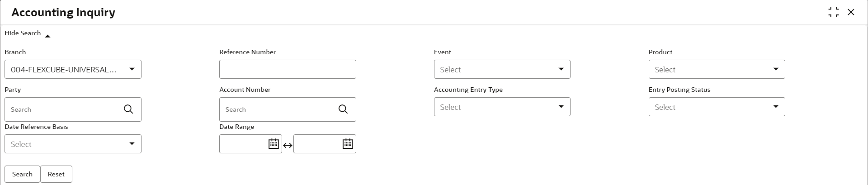868x185 pixels.
Task: Open the Date Range start calendar picker
Action: coord(274,144)
